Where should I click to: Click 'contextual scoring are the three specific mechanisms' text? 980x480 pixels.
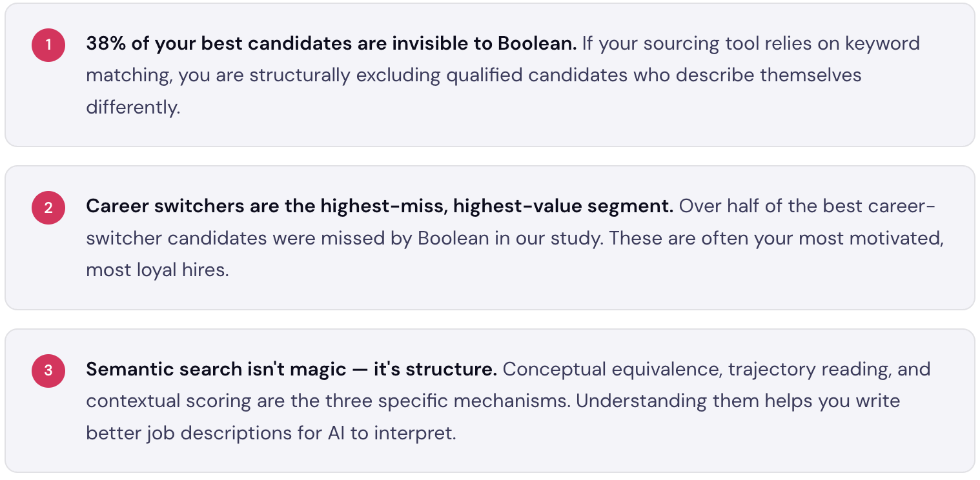[328, 401]
